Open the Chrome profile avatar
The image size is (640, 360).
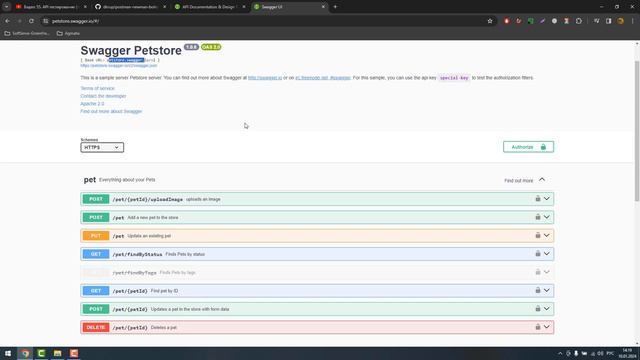click(x=620, y=21)
